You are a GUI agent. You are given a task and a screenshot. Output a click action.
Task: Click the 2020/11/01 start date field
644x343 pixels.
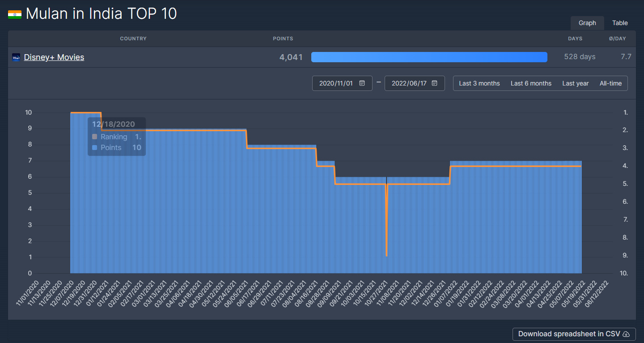(x=342, y=83)
